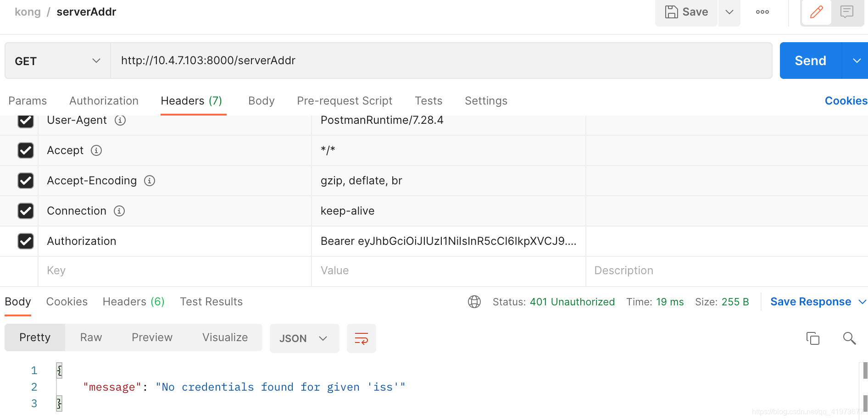Click the search response magnifier icon
Screen dimensions: 868x420
(x=849, y=338)
